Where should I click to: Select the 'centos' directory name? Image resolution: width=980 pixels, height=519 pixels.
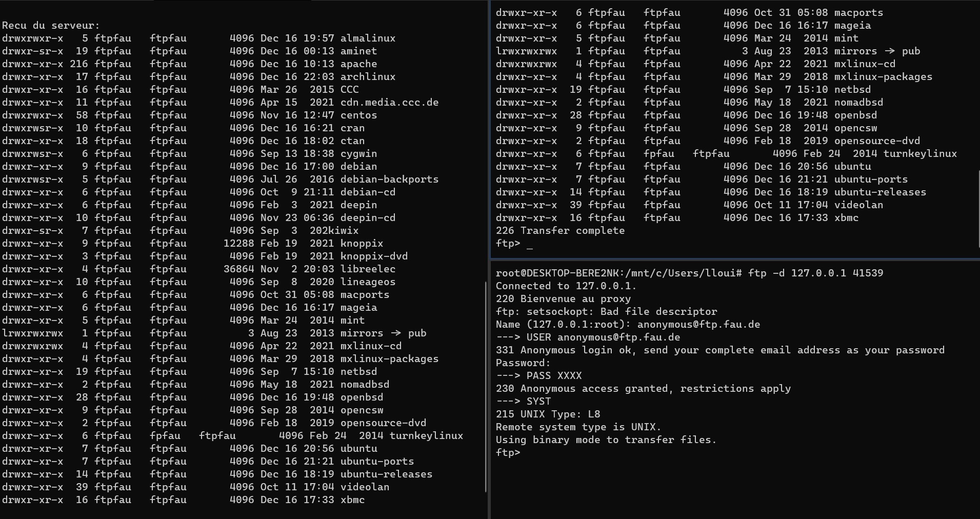[x=358, y=115]
